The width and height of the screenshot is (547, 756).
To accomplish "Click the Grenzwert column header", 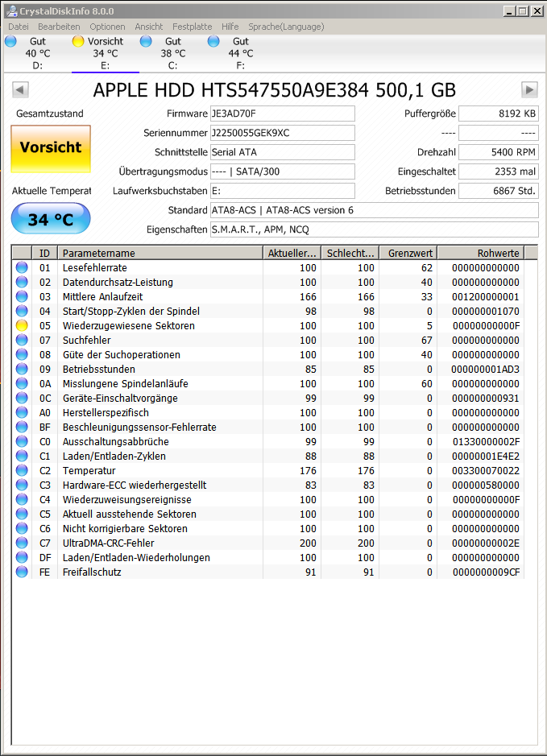I will coord(408,253).
